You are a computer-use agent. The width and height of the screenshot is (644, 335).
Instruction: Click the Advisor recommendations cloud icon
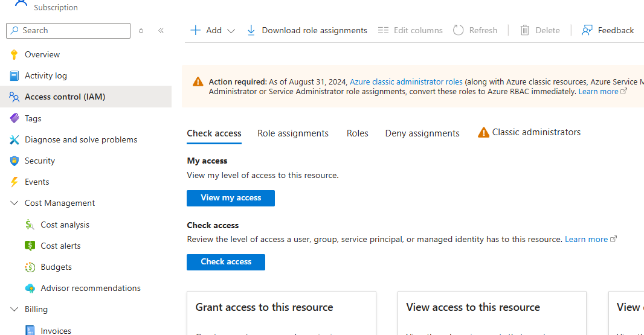tap(30, 288)
